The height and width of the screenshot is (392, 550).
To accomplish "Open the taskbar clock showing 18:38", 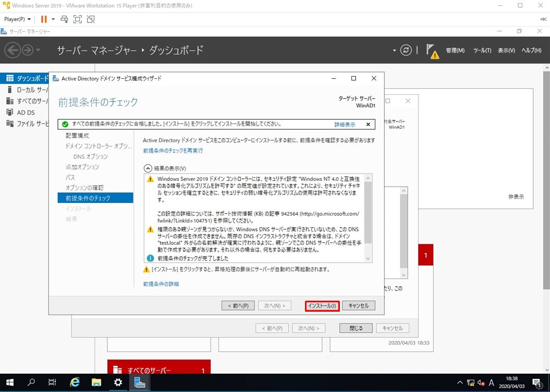I will coord(512,383).
